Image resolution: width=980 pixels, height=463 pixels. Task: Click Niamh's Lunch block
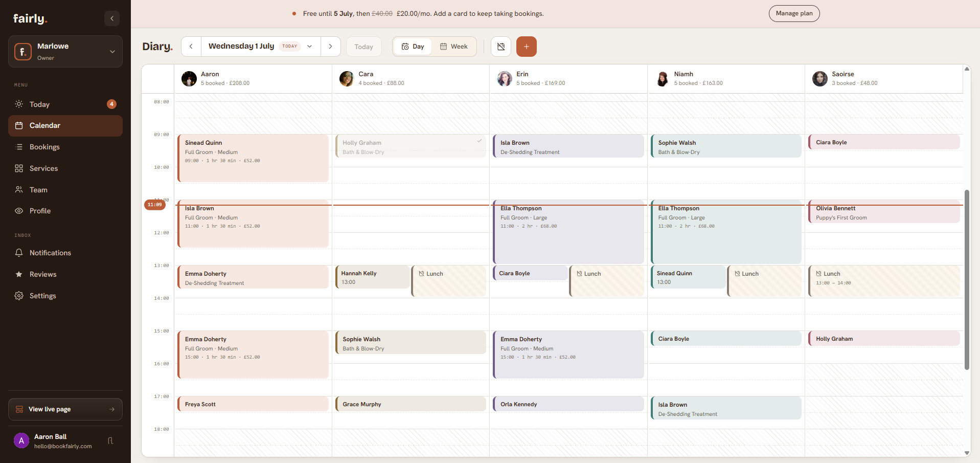point(765,281)
